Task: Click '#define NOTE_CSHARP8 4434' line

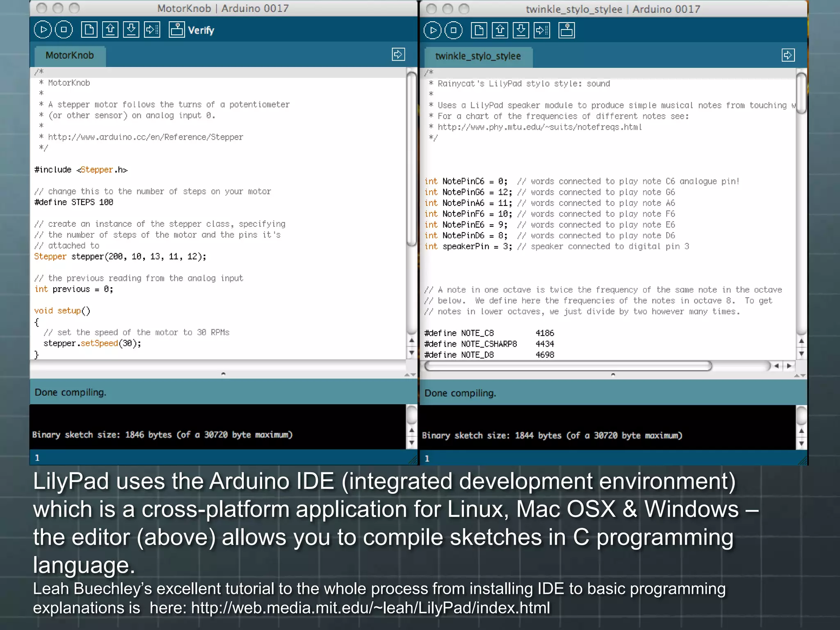Action: [x=489, y=344]
